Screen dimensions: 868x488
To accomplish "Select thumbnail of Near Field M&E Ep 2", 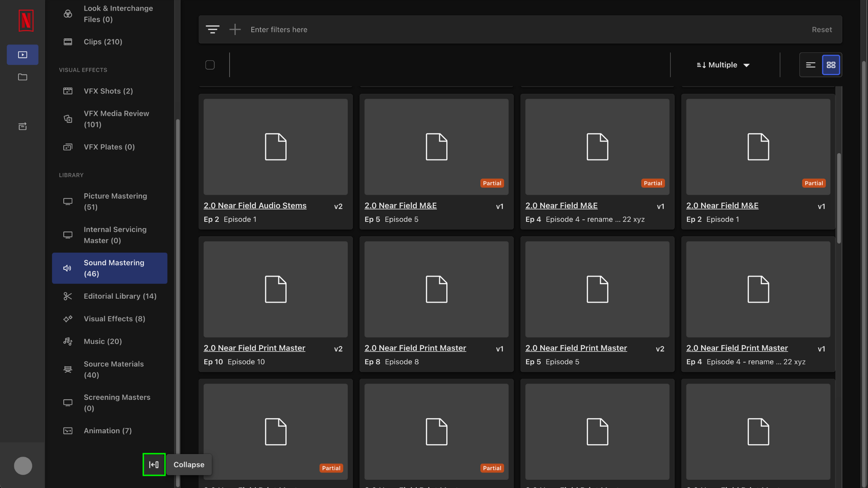I will pyautogui.click(x=758, y=147).
